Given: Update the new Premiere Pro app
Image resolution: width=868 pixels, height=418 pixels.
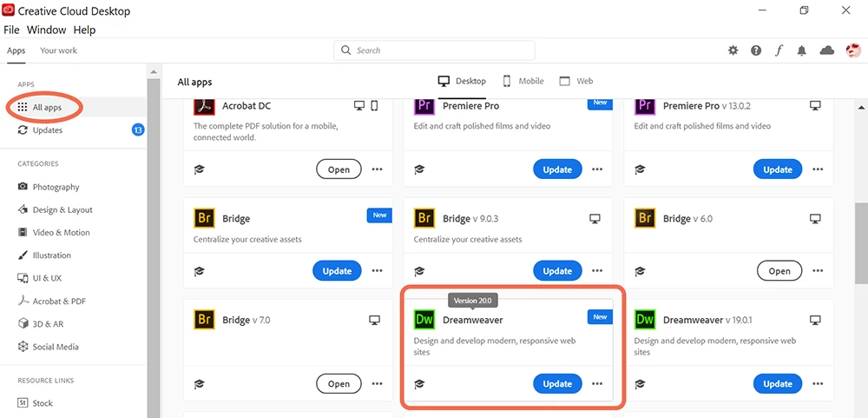Looking at the screenshot, I should (557, 169).
